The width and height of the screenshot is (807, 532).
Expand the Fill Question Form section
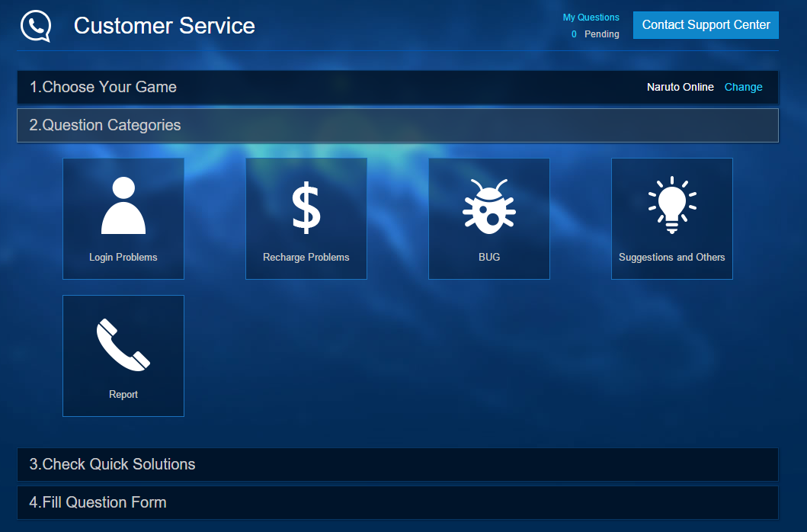click(98, 502)
